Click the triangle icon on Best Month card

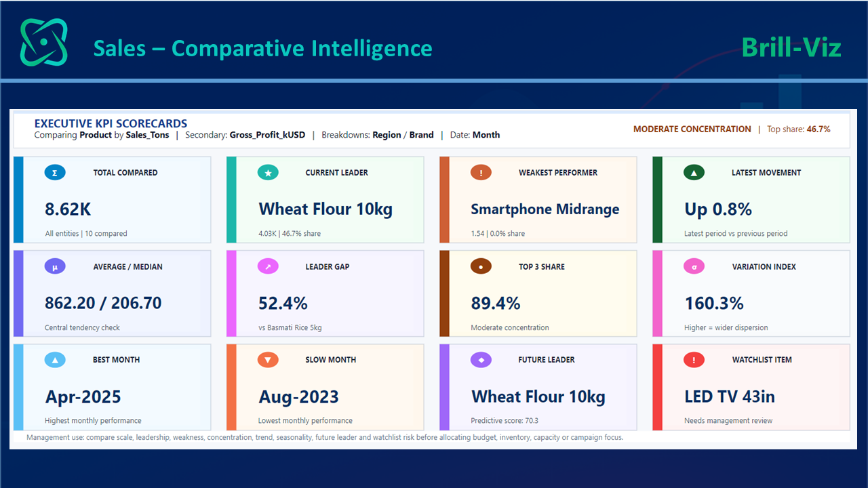(55, 360)
